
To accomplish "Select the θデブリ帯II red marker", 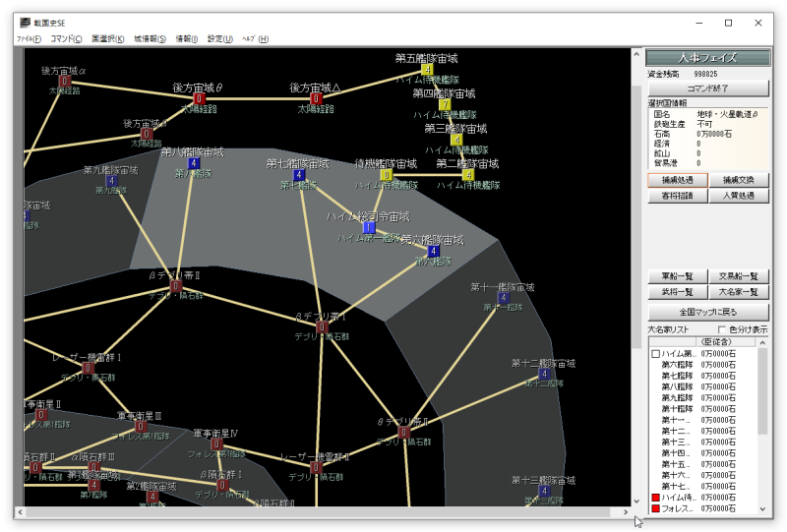I will point(403,432).
